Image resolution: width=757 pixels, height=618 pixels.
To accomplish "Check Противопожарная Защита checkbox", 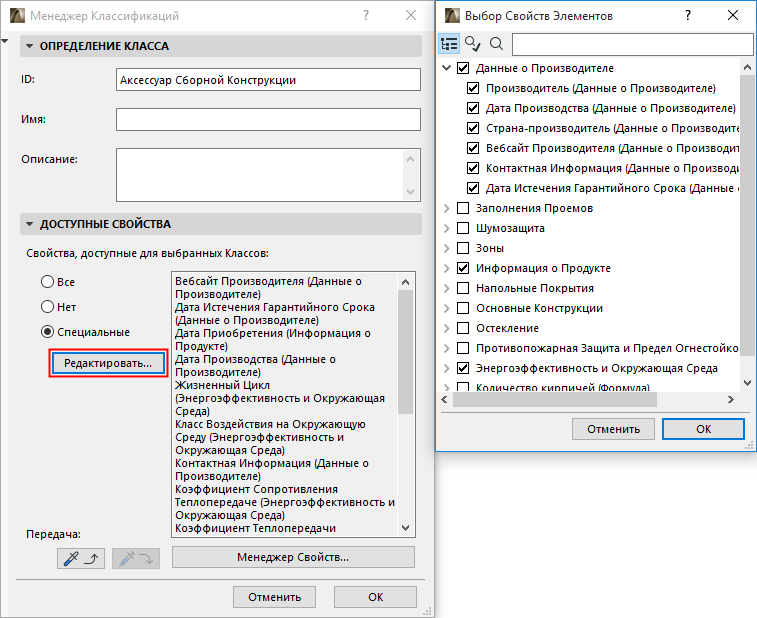I will [463, 348].
